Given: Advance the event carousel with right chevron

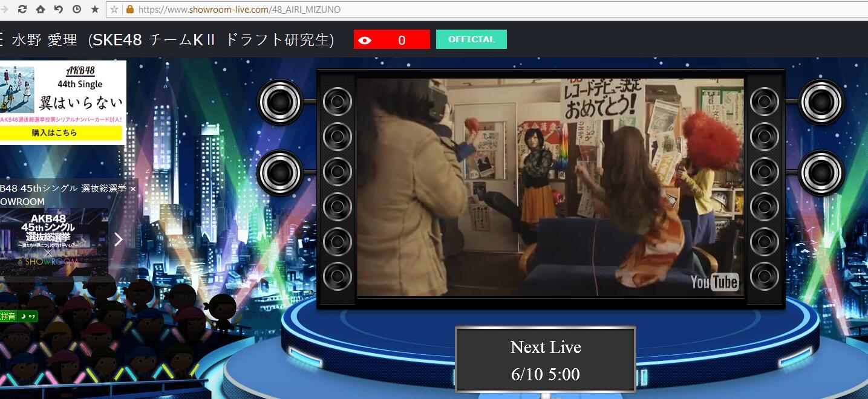Looking at the screenshot, I should tap(119, 239).
